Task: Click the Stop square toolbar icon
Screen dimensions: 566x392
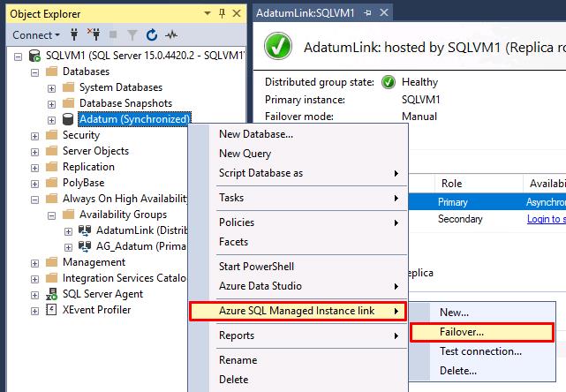Action: pos(113,34)
